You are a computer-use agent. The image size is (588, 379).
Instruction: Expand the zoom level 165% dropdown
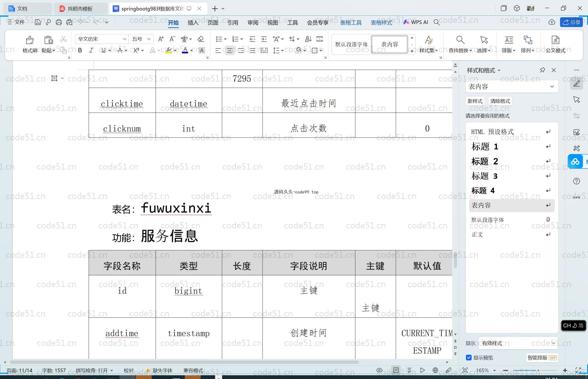494,370
